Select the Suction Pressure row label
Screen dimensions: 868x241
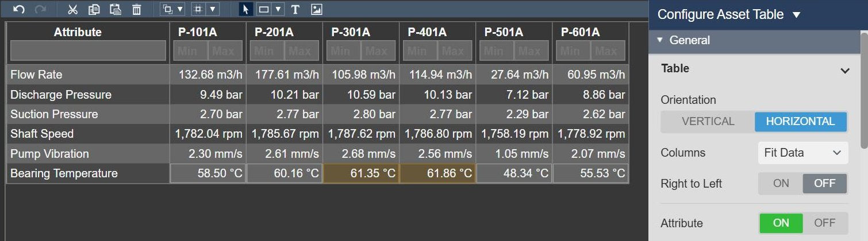[x=54, y=114]
